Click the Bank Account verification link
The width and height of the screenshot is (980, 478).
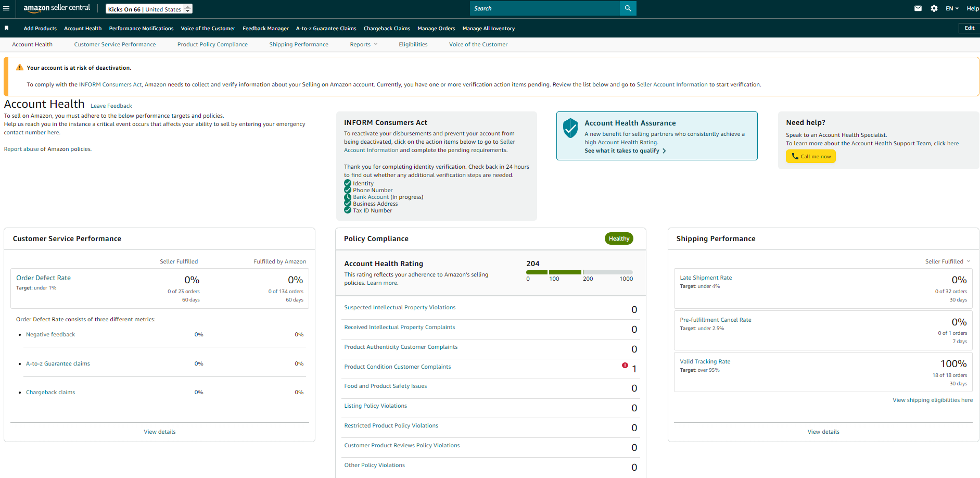(x=371, y=197)
